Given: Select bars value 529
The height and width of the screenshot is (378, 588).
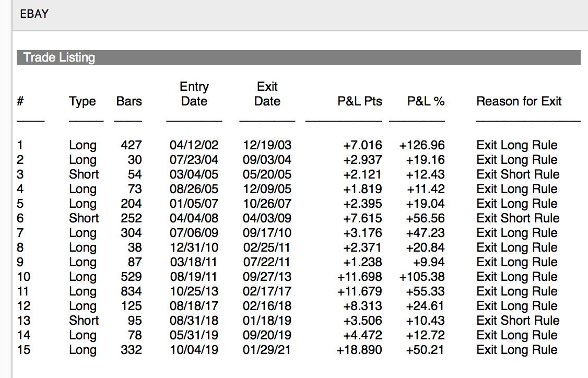Looking at the screenshot, I should pyautogui.click(x=131, y=277).
